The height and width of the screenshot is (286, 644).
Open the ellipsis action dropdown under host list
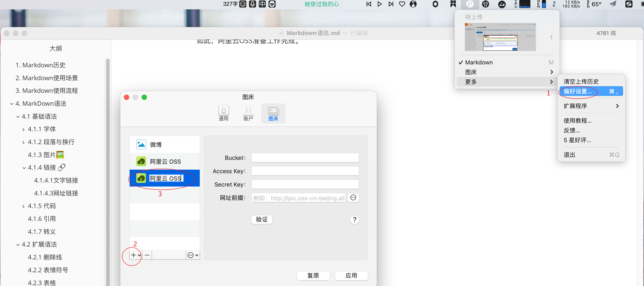[x=193, y=255]
